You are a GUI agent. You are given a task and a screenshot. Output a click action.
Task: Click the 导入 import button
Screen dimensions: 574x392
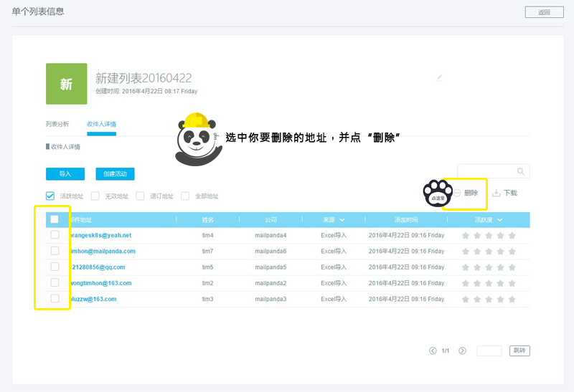pos(65,174)
